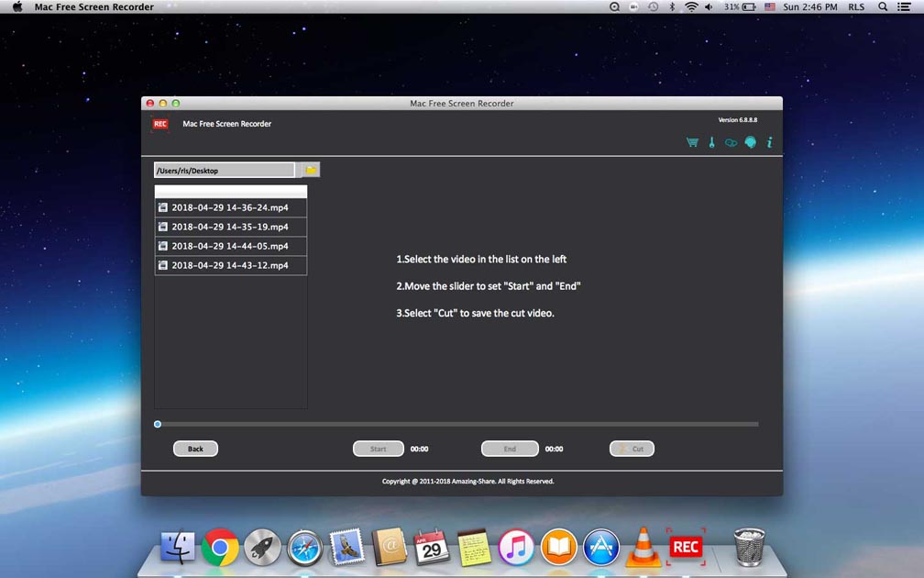The width and height of the screenshot is (924, 578).
Task: Click the Start button
Action: pyautogui.click(x=379, y=449)
